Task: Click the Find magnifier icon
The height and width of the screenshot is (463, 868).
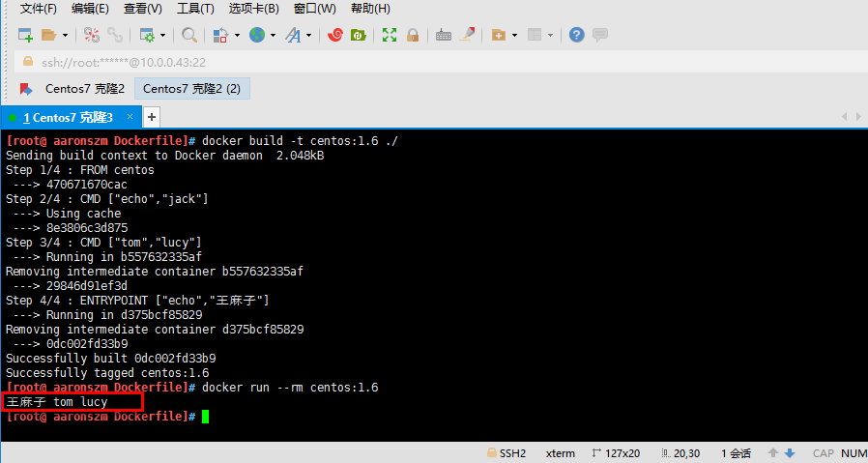Action: [189, 35]
